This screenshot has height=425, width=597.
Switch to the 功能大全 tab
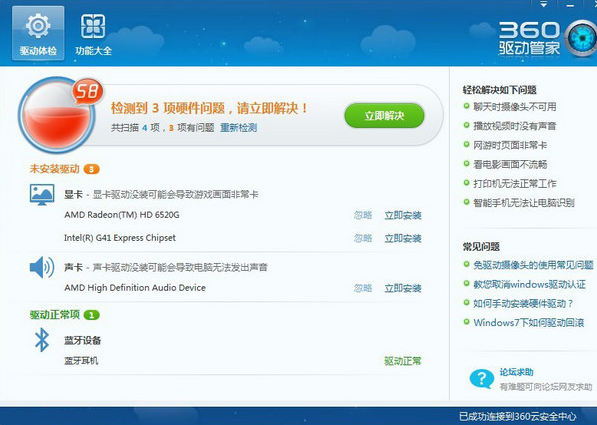[x=93, y=33]
